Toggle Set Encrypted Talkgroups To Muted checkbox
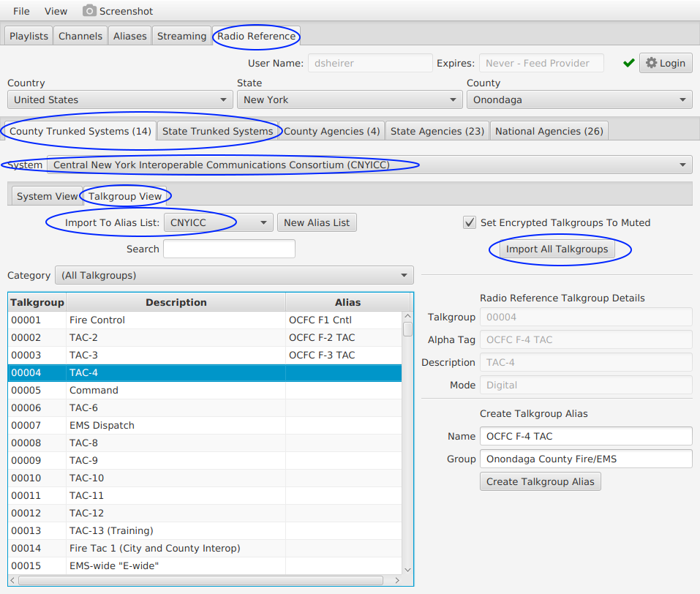Viewport: 700px width, 594px height. click(469, 222)
